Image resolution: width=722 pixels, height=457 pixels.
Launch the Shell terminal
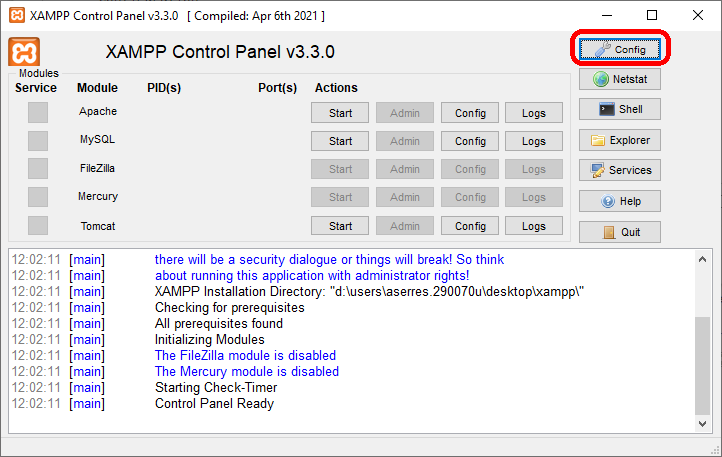[619, 109]
